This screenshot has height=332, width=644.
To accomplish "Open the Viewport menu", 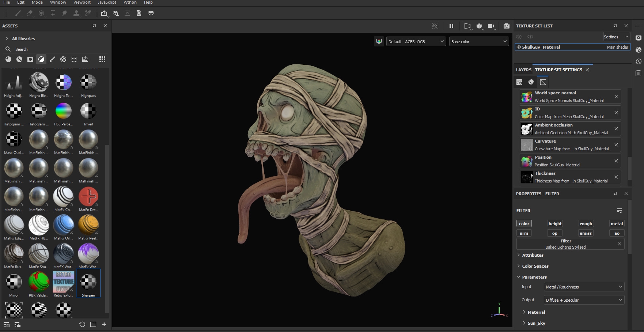I will [82, 3].
